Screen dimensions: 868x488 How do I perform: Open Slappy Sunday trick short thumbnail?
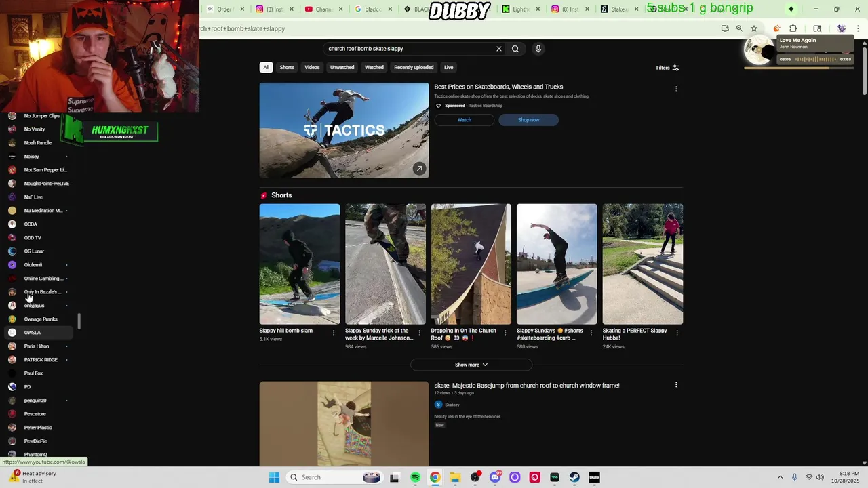(385, 264)
